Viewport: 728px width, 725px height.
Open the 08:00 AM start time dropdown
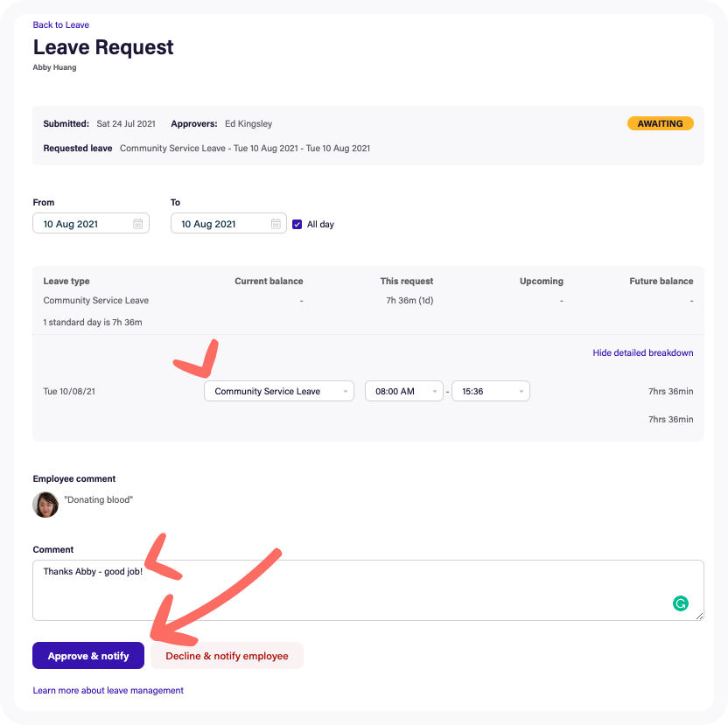(403, 391)
